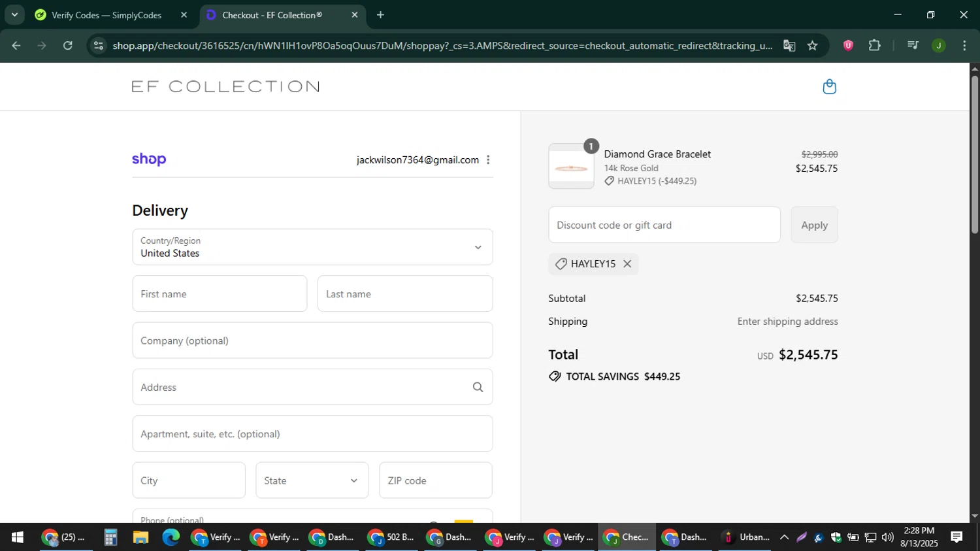Open the Chrome three-dot menu
This screenshot has height=551, width=980.
coord(964,46)
